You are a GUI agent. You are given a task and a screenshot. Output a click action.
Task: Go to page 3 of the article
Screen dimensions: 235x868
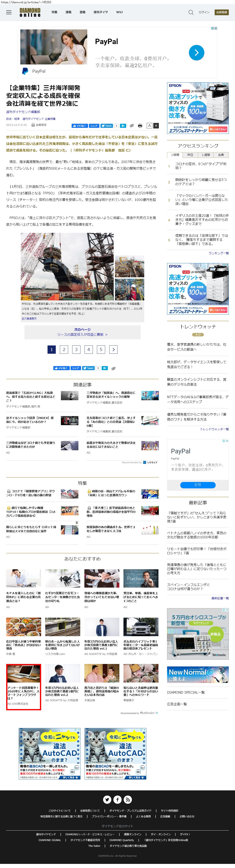click(76, 349)
